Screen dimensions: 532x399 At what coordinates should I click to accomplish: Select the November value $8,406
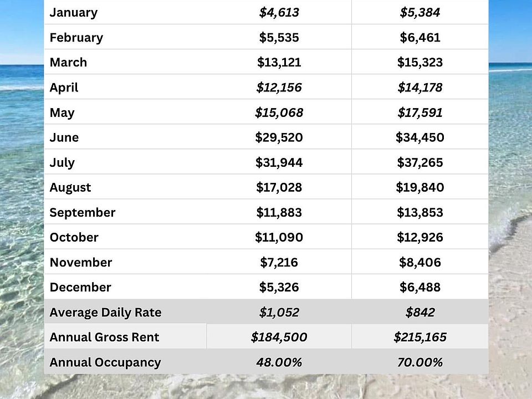point(420,262)
